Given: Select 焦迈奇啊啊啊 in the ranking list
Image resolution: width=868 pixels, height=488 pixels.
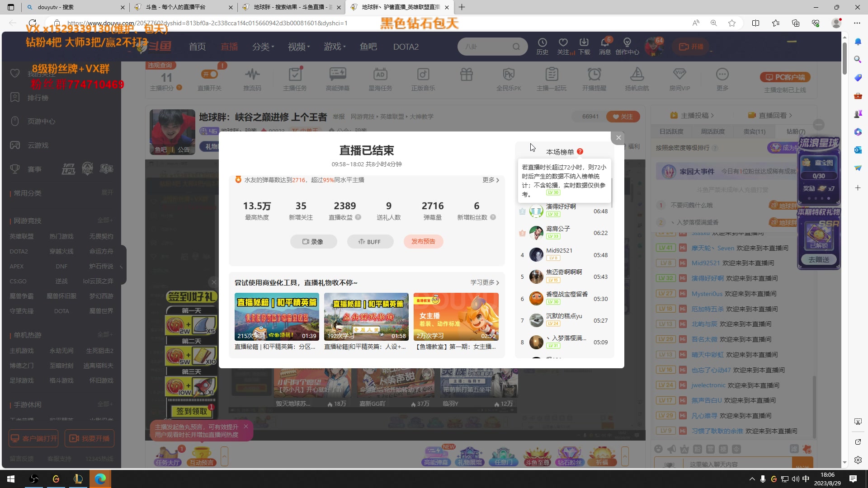Looking at the screenshot, I should coord(565,277).
